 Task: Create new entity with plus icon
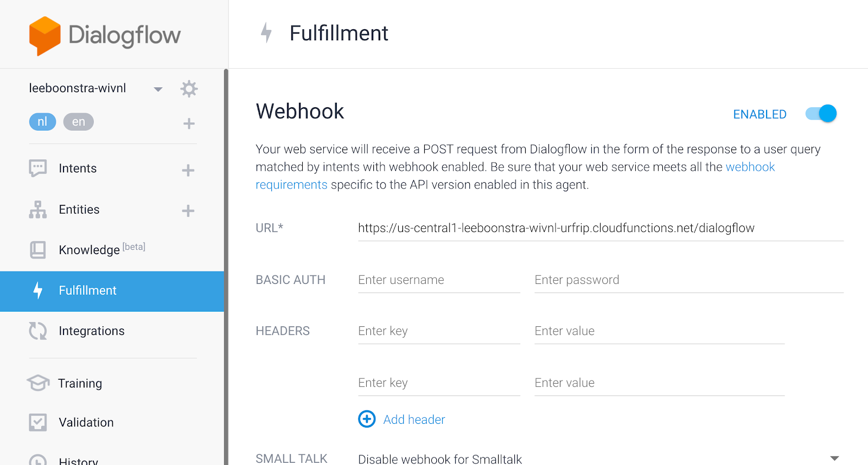(188, 211)
